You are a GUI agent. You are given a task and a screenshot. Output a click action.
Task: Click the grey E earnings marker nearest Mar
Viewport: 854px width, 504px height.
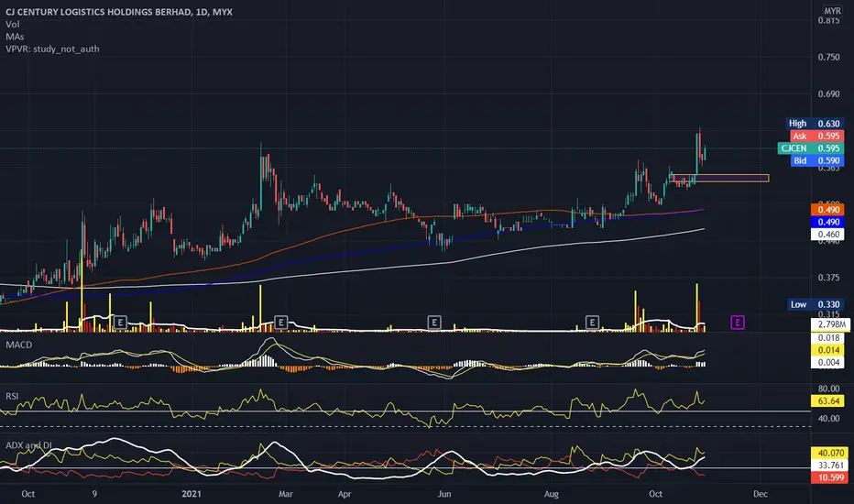(x=281, y=323)
